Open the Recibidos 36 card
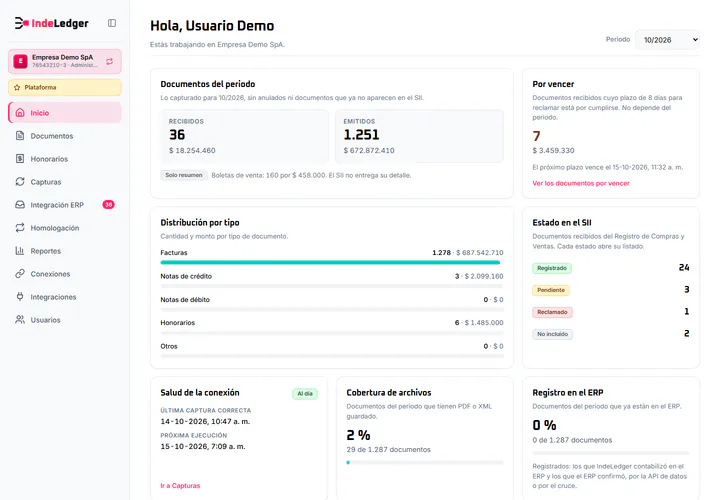The height and width of the screenshot is (500, 720). point(244,136)
